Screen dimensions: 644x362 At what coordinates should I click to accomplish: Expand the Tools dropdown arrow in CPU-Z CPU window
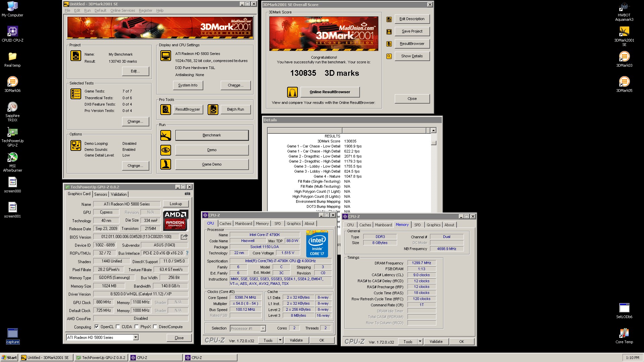(x=280, y=340)
